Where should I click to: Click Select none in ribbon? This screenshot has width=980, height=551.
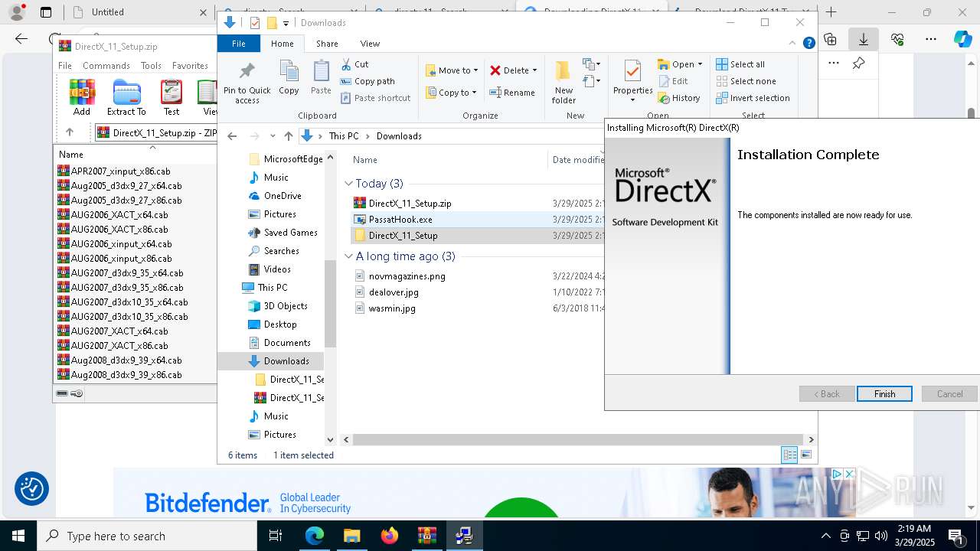click(x=746, y=81)
